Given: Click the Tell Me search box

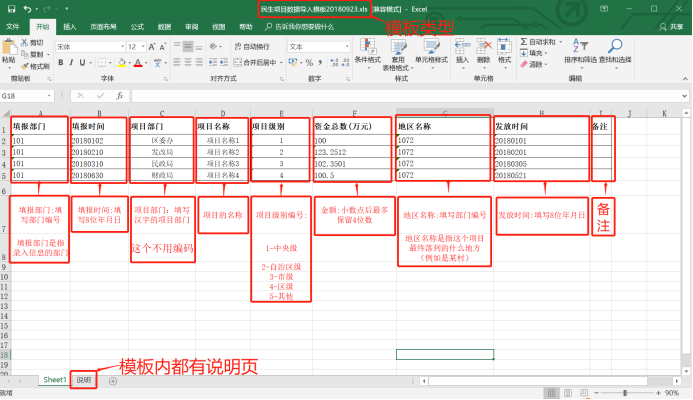Looking at the screenshot, I should pyautogui.click(x=299, y=27).
